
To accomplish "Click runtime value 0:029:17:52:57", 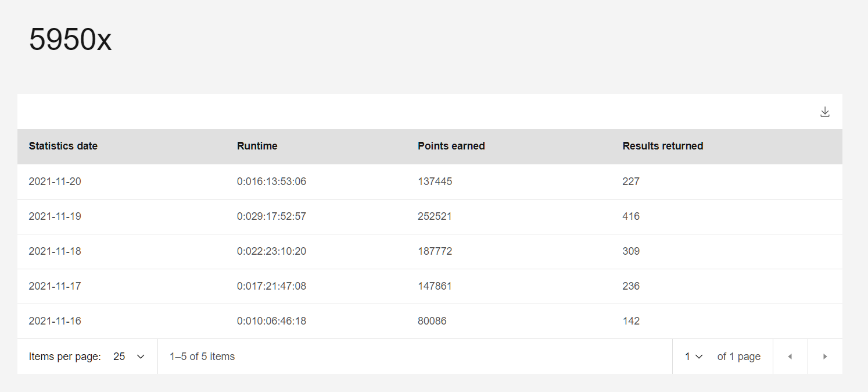I will (271, 216).
